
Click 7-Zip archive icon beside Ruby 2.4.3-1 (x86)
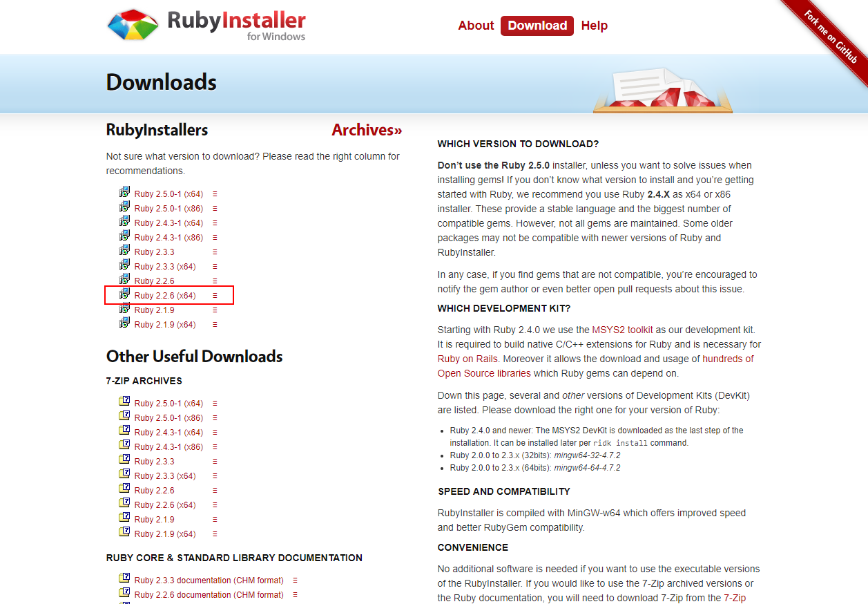coord(124,445)
